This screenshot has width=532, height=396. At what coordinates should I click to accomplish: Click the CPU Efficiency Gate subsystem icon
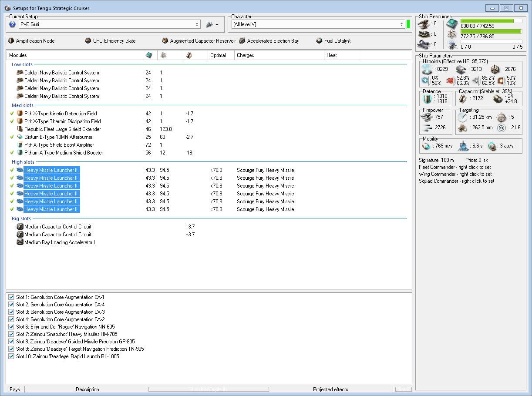[x=88, y=40]
